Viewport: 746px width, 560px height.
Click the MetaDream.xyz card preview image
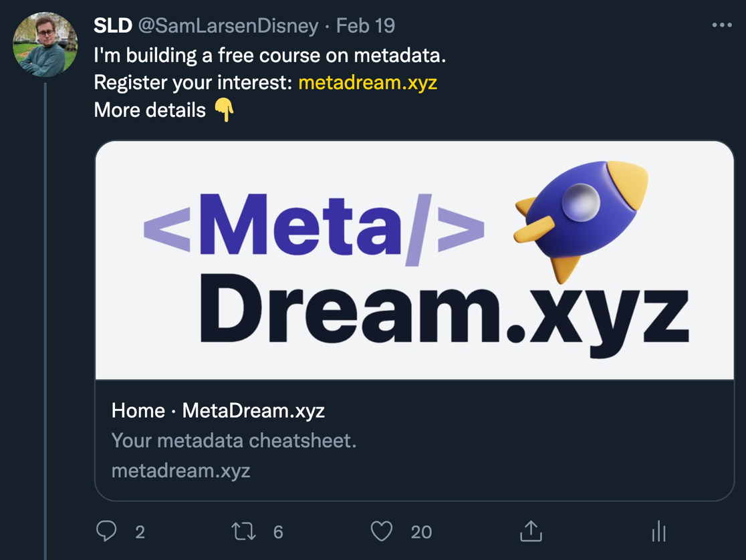coord(414,261)
